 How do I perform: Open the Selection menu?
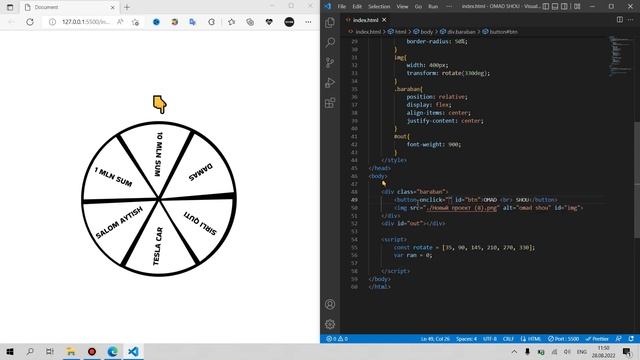379,7
